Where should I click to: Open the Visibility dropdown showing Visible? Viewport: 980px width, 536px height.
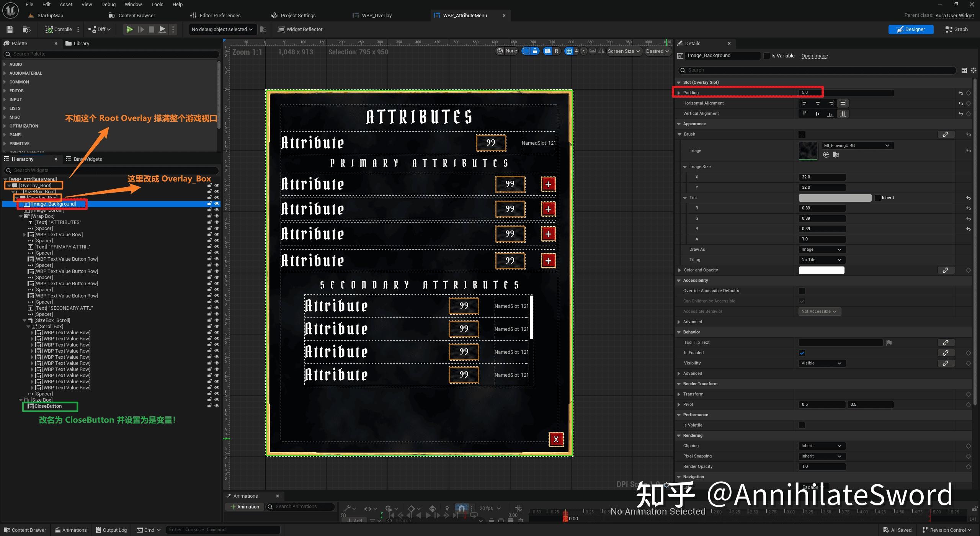click(x=822, y=363)
